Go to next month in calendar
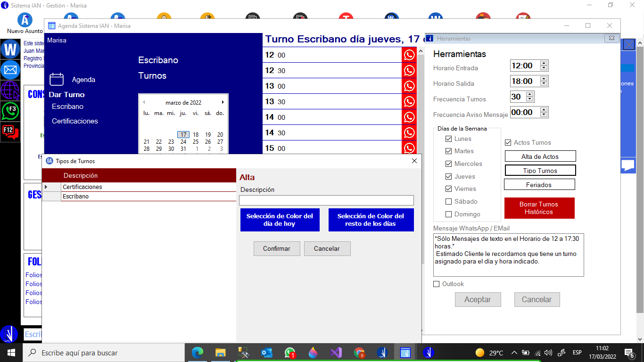This screenshot has height=362, width=644. pos(223,102)
